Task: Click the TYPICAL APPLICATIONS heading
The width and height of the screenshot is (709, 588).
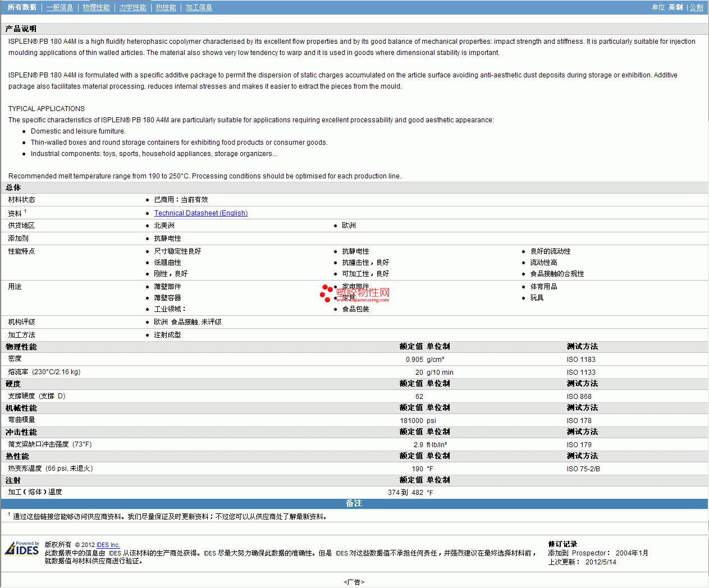Action: 47,109
